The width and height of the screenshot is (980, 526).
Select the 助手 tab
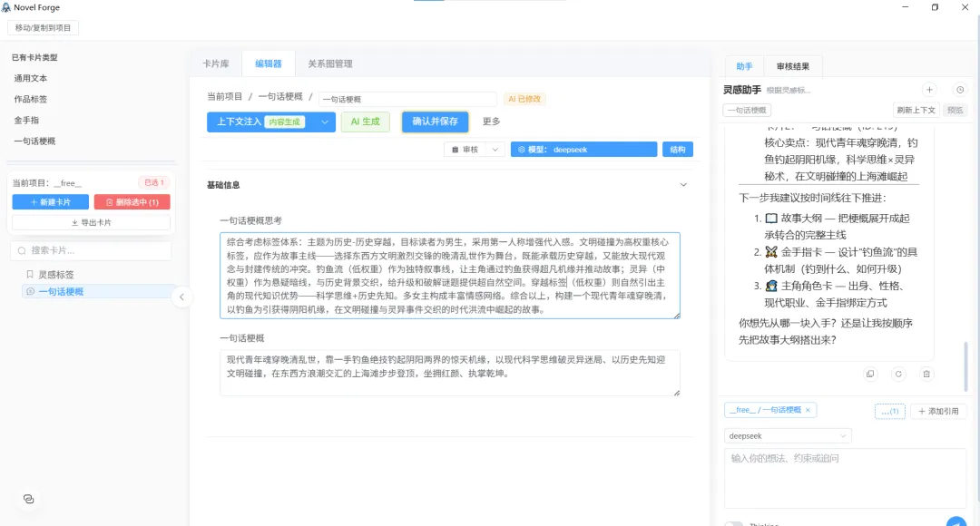point(744,66)
